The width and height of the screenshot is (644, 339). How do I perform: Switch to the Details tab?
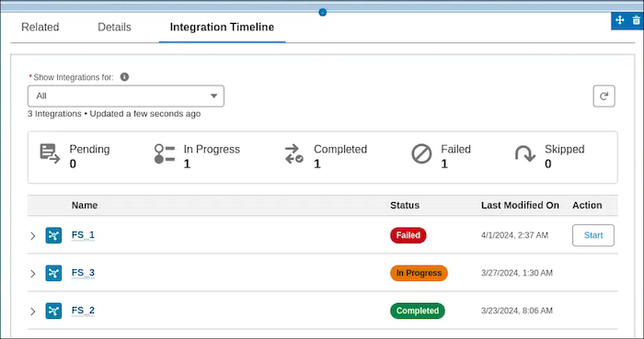[114, 27]
